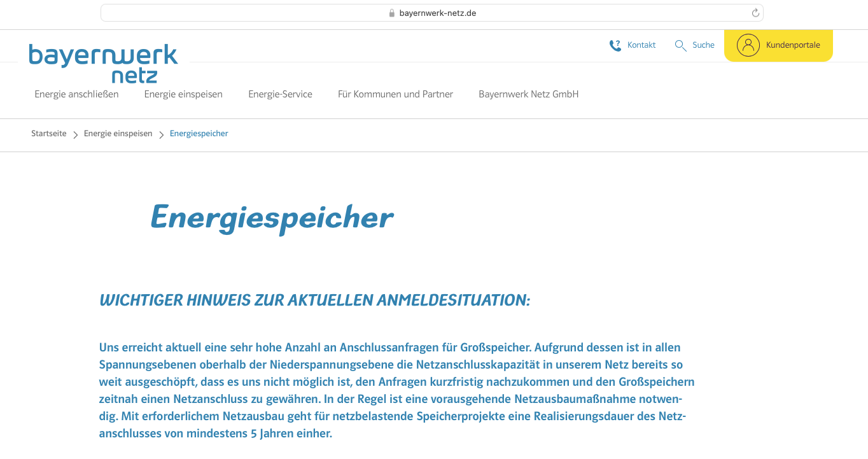Click the bayernwerk netz logo
This screenshot has width=868, height=459.
point(103,64)
